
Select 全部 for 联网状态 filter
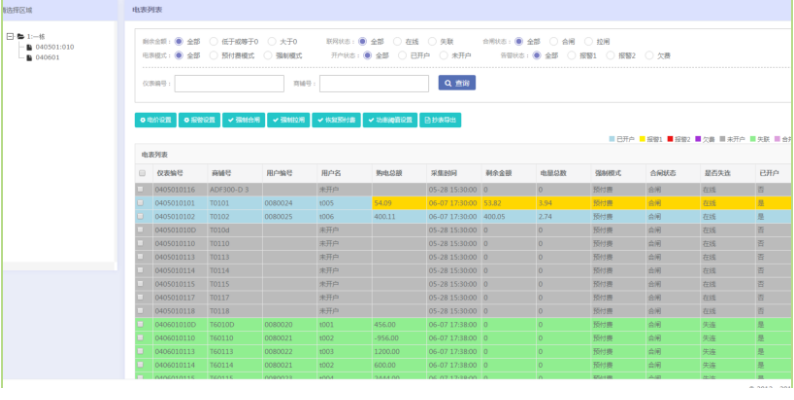coord(363,42)
